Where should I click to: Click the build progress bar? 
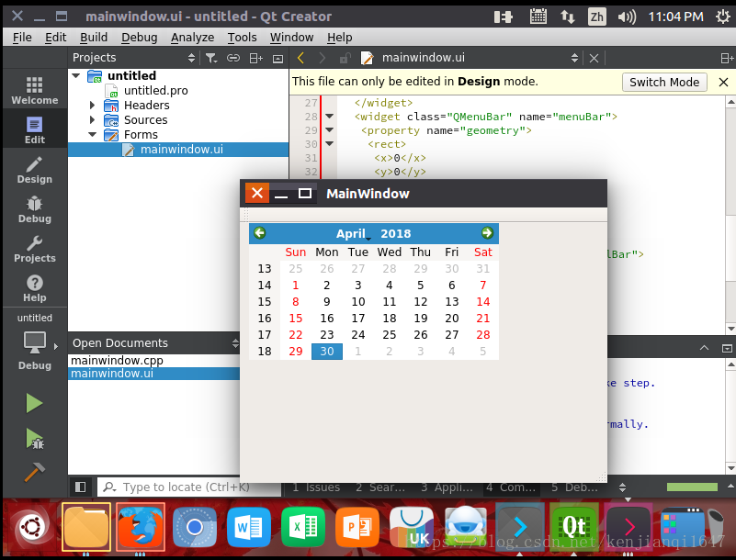pyautogui.click(x=692, y=487)
